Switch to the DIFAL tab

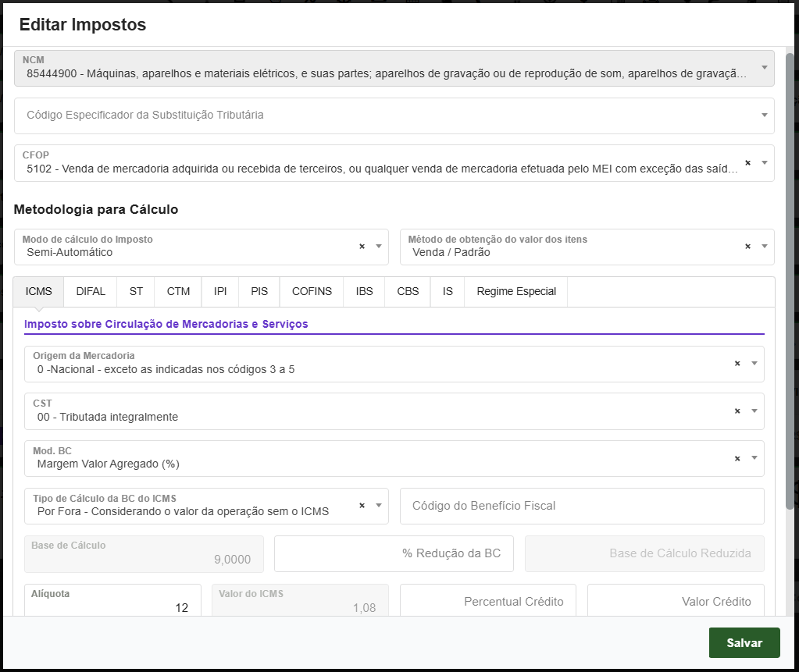point(90,291)
